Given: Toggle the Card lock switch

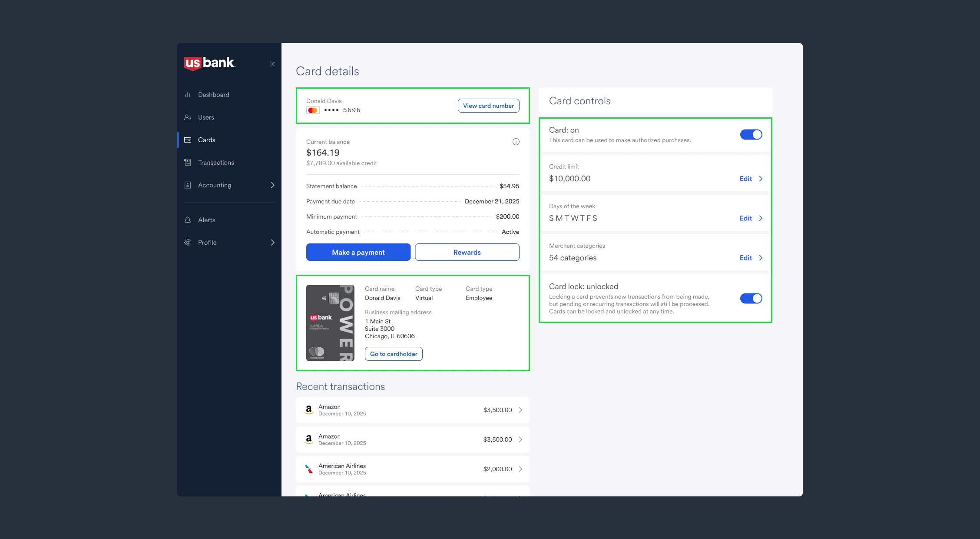Looking at the screenshot, I should (x=751, y=299).
